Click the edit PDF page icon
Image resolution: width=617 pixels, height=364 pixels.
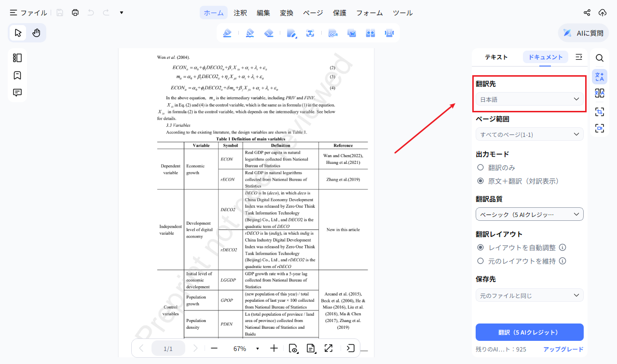tap(292, 33)
